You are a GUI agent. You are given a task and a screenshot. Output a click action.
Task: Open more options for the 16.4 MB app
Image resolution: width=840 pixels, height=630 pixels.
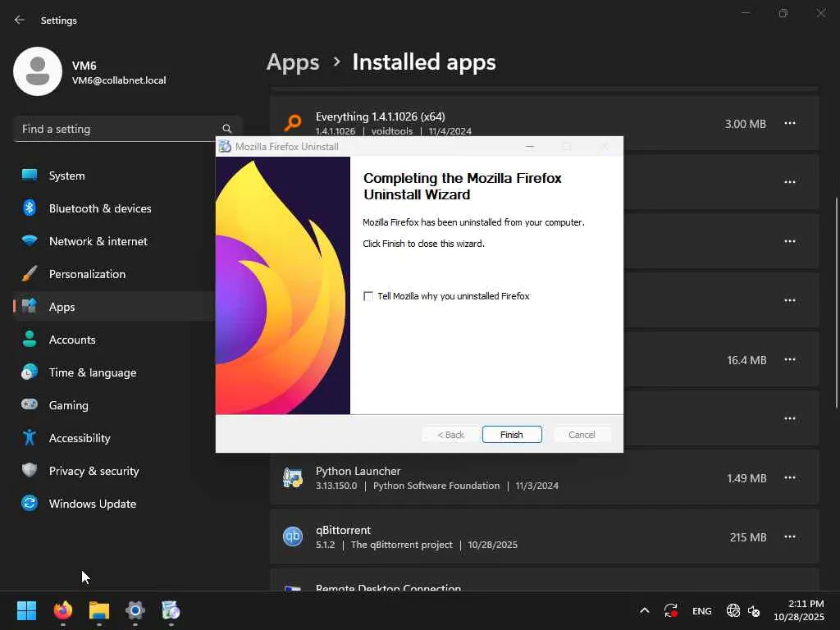[x=790, y=359]
